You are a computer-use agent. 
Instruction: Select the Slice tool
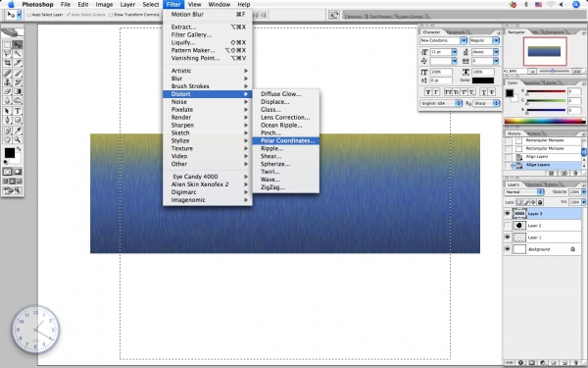pos(18,63)
